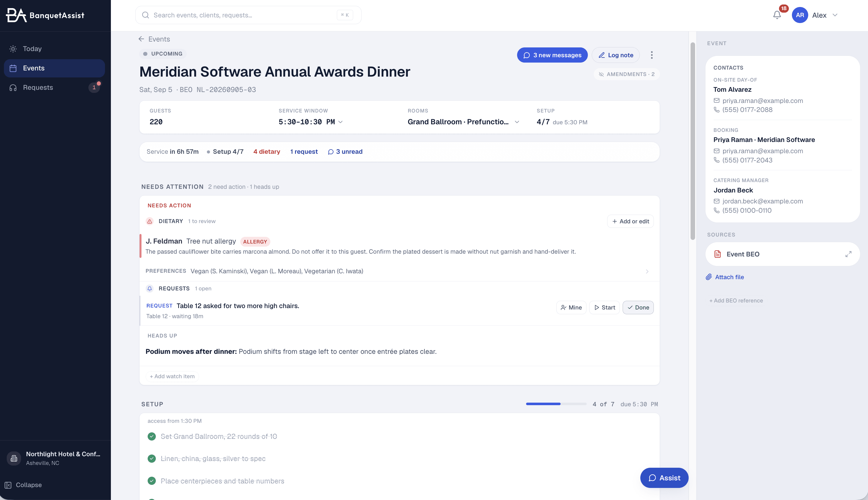868x500 pixels.
Task: Click the Attach file paperclip icon
Action: point(709,277)
